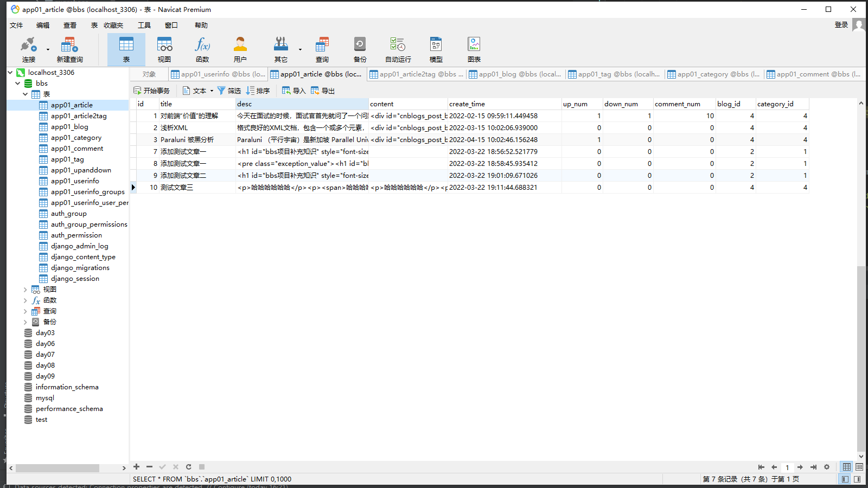The width and height of the screenshot is (868, 488).
Task: Click the 连接 (Connection) toolbar icon
Action: tap(28, 50)
